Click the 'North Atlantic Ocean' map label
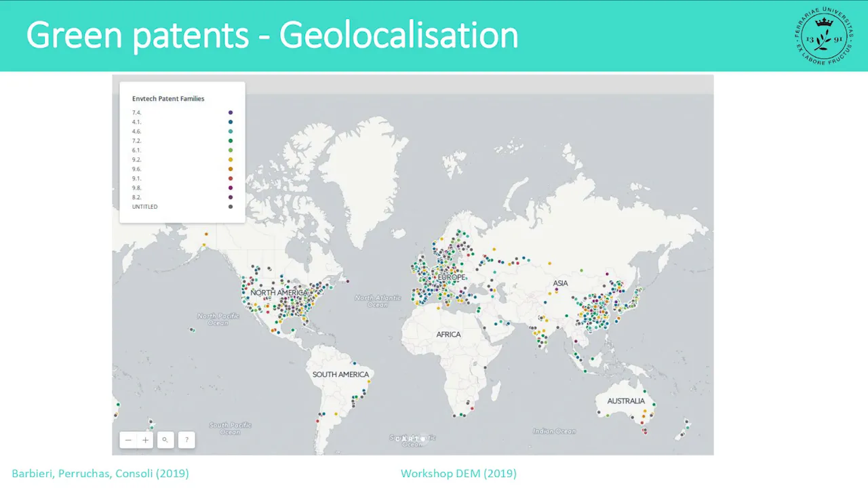 (x=378, y=301)
